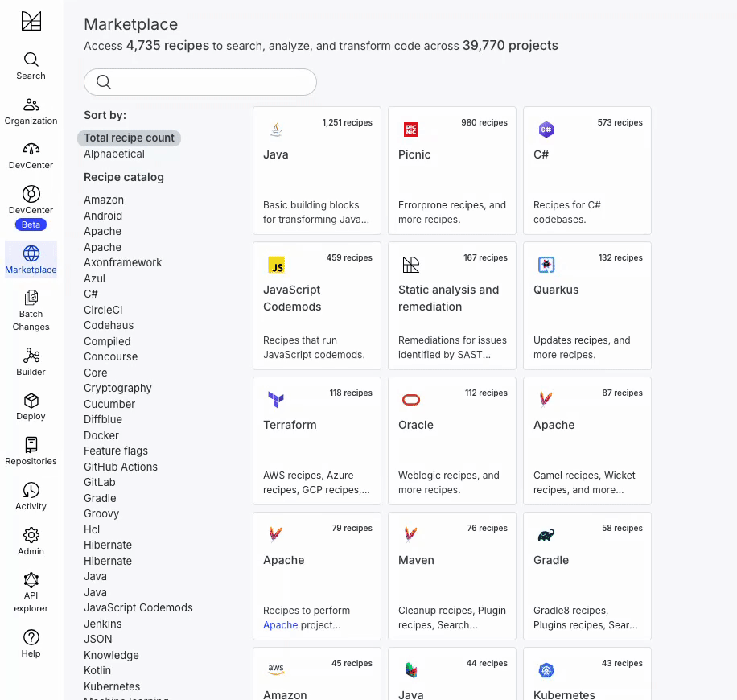
Task: Open Search from the sidebar
Action: (x=31, y=66)
